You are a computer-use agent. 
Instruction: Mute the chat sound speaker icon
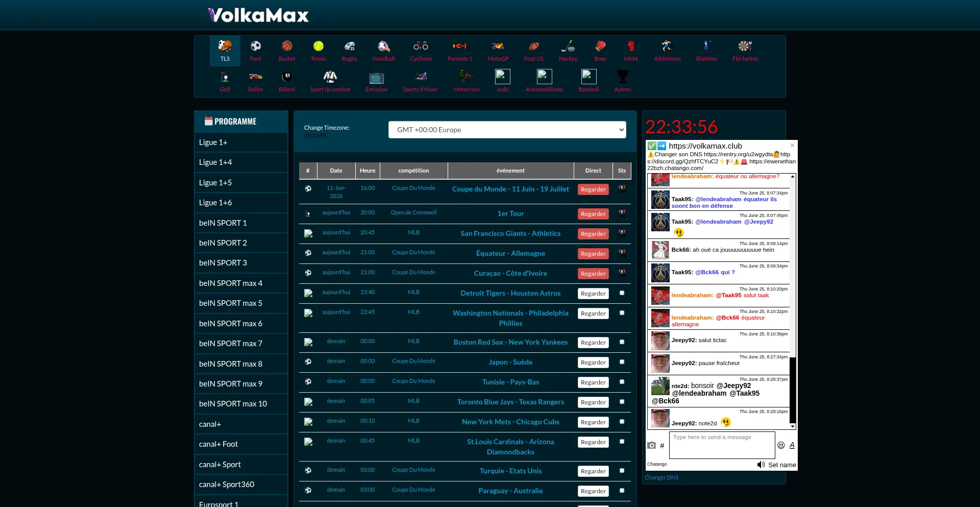tap(761, 465)
